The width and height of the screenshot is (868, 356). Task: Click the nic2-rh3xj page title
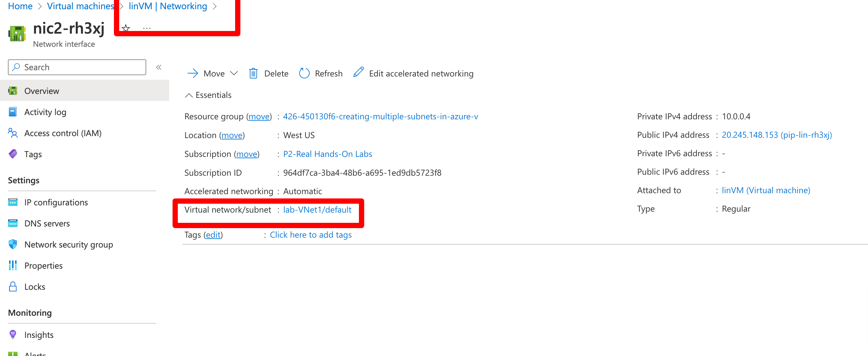[x=69, y=28]
